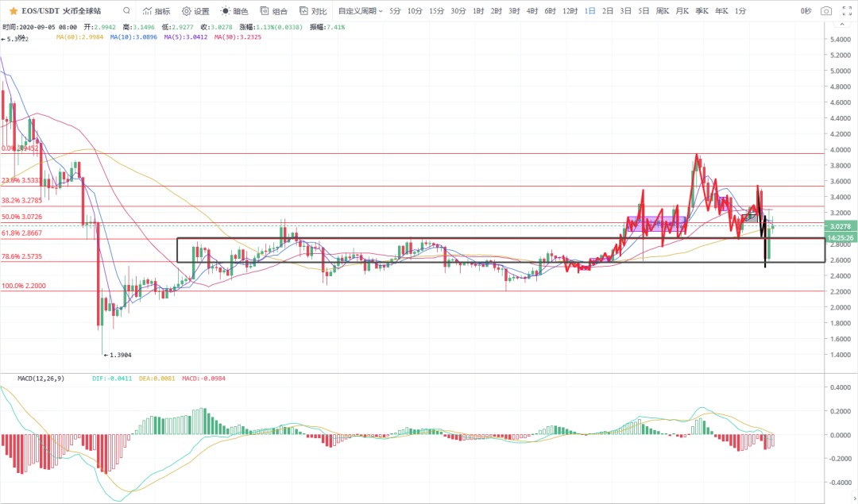
Task: Switch to 12时 timeframe
Action: pos(570,11)
